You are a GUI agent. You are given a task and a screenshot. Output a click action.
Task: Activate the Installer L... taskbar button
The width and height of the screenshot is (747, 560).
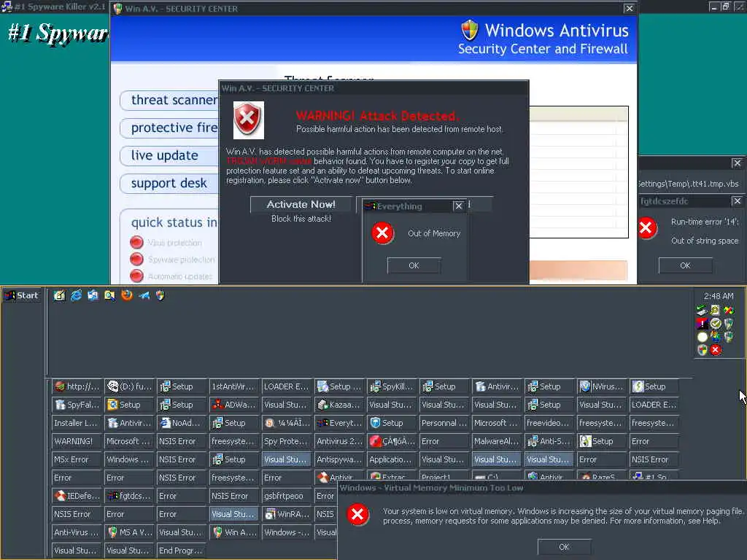[77, 422]
